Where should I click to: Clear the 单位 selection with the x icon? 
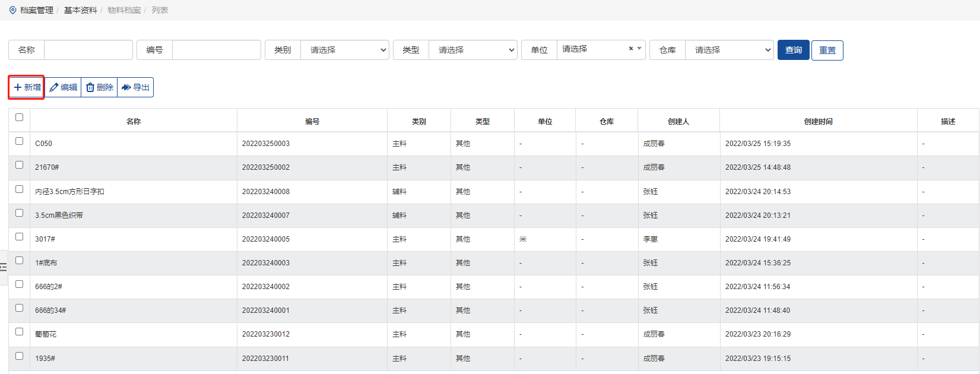630,49
